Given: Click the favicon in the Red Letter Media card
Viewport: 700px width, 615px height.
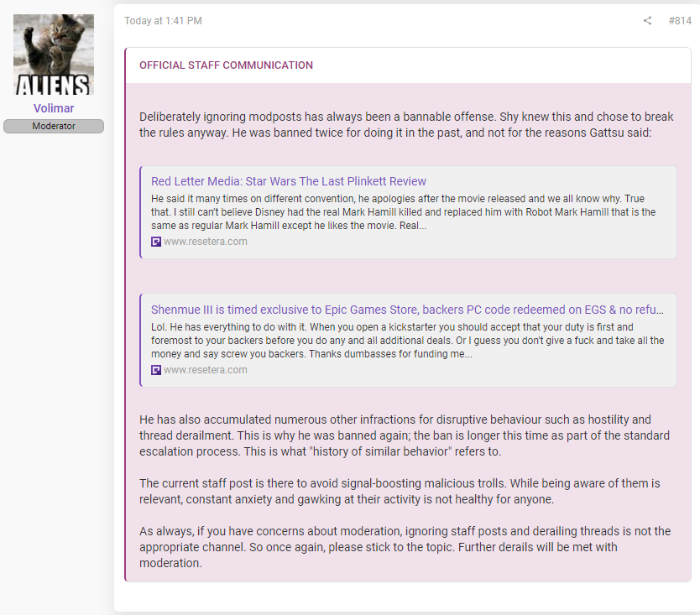Looking at the screenshot, I should click(156, 242).
